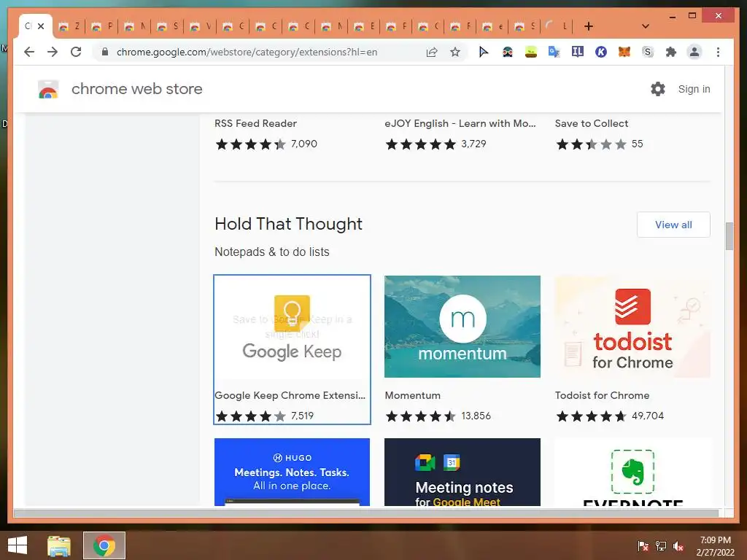
Task: Switch to the tab labeled P
Action: click(x=102, y=26)
